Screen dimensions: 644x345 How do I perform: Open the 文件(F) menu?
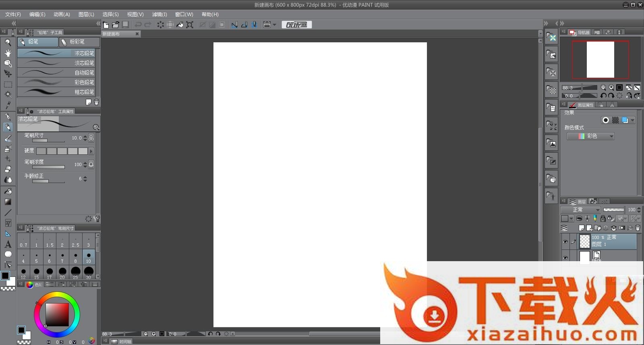click(x=13, y=14)
